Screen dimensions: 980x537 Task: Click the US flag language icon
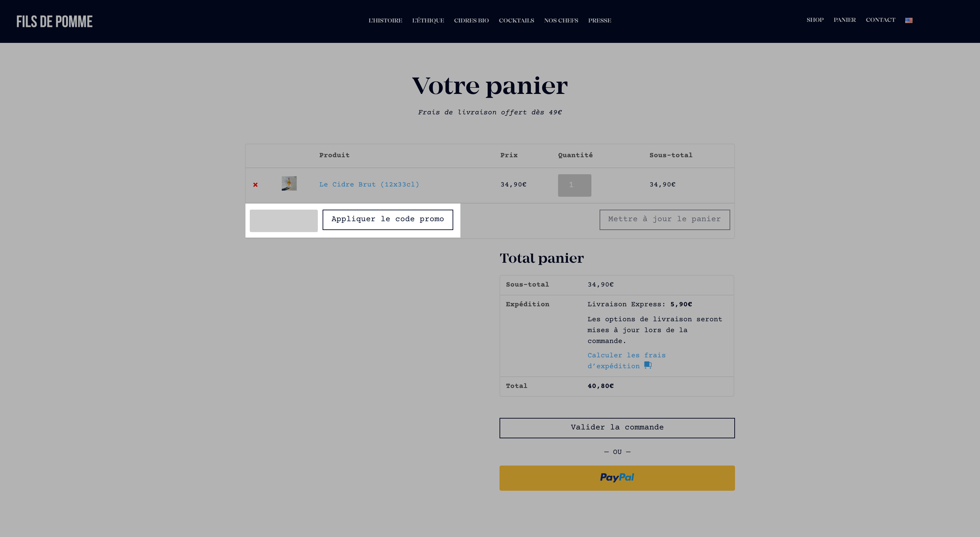pos(909,20)
